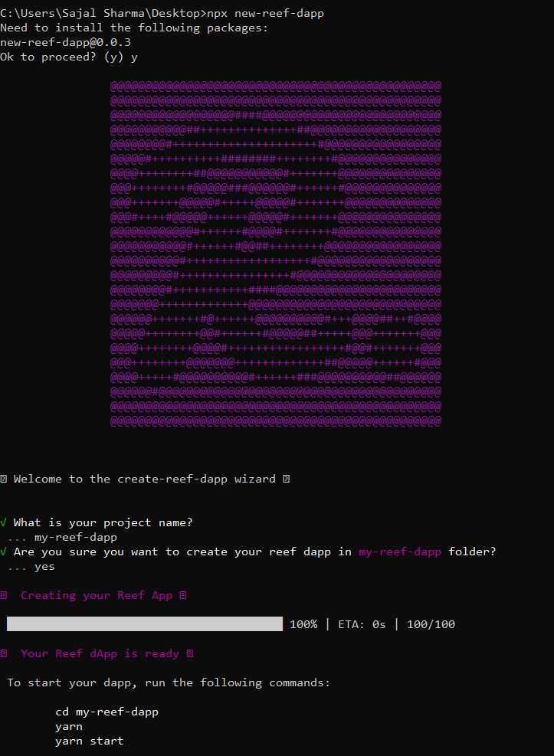Click the magenta 'my-reef-dapp' folder name
The image size is (554, 756).
click(400, 552)
